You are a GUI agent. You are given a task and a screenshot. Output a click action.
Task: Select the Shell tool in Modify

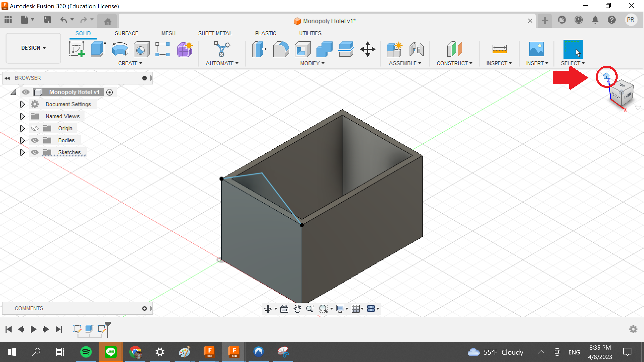[302, 49]
